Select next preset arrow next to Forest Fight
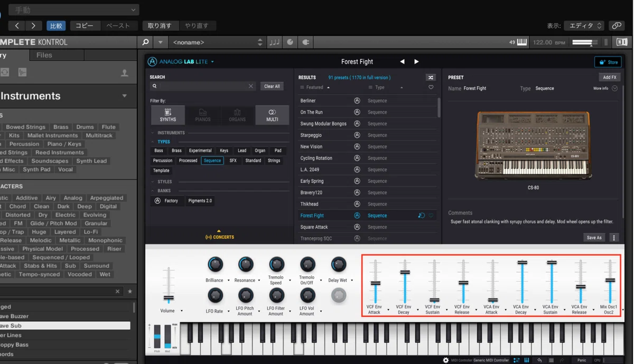The image size is (634, 364). (x=416, y=62)
